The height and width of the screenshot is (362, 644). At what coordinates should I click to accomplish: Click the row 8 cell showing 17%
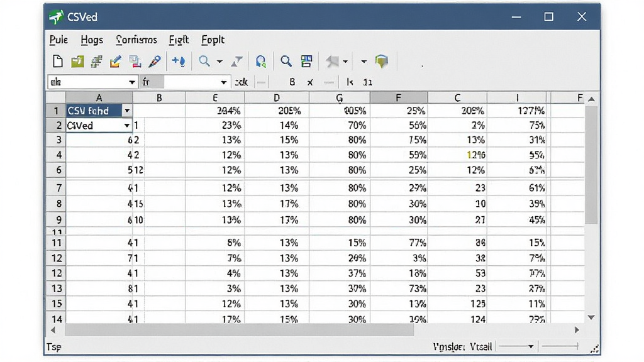277,204
